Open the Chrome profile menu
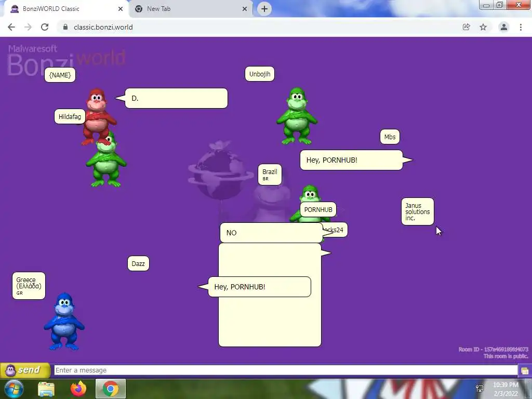Viewport: 532px width, 399px height. (504, 27)
